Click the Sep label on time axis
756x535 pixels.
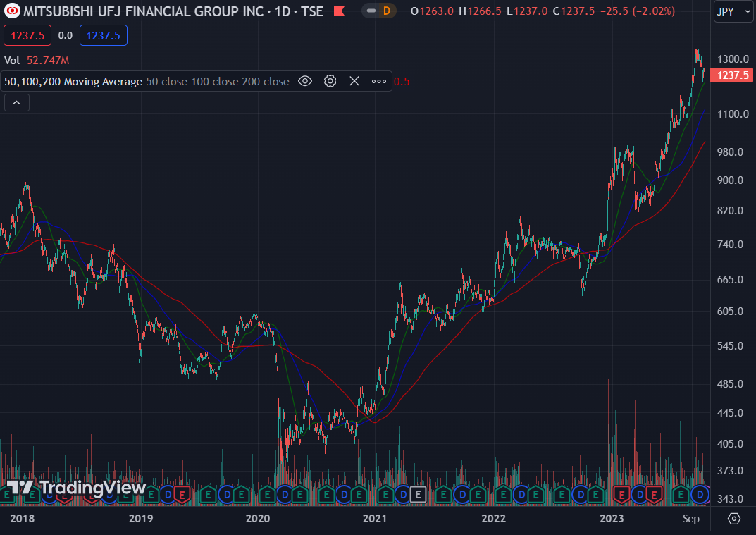click(691, 519)
